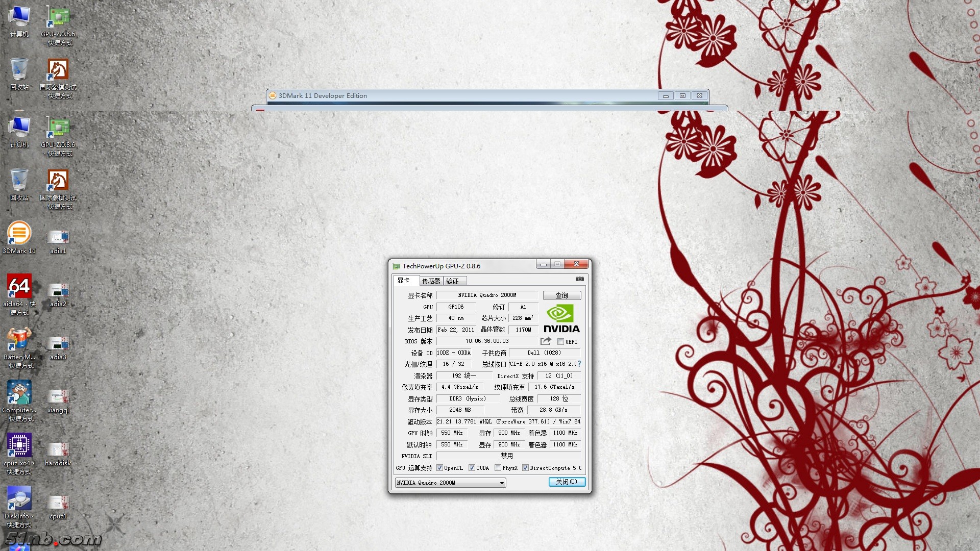
Task: Open the 3DMark 11 desktop shortcut
Action: (19, 234)
